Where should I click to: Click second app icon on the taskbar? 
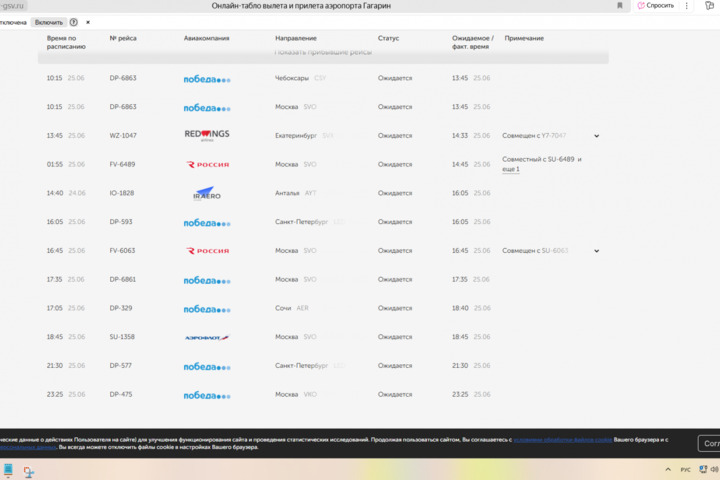point(28,471)
